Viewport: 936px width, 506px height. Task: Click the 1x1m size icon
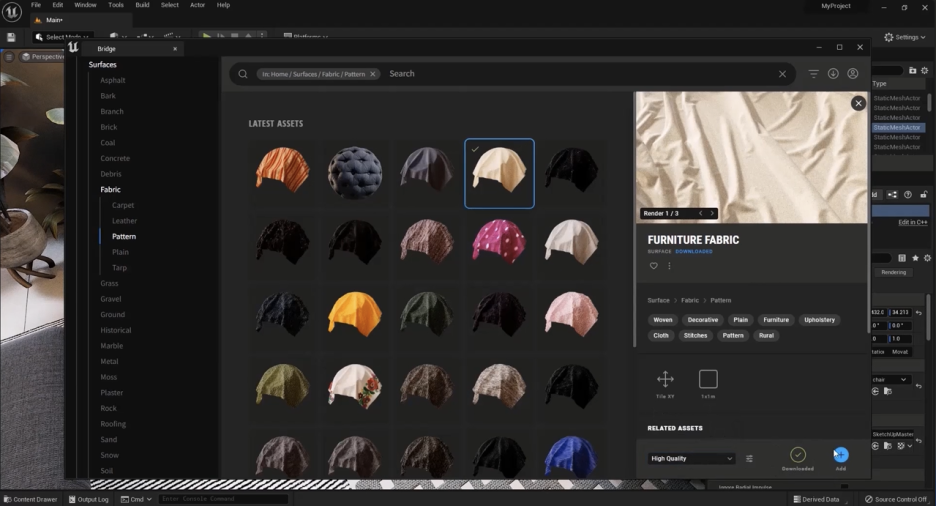coord(708,379)
